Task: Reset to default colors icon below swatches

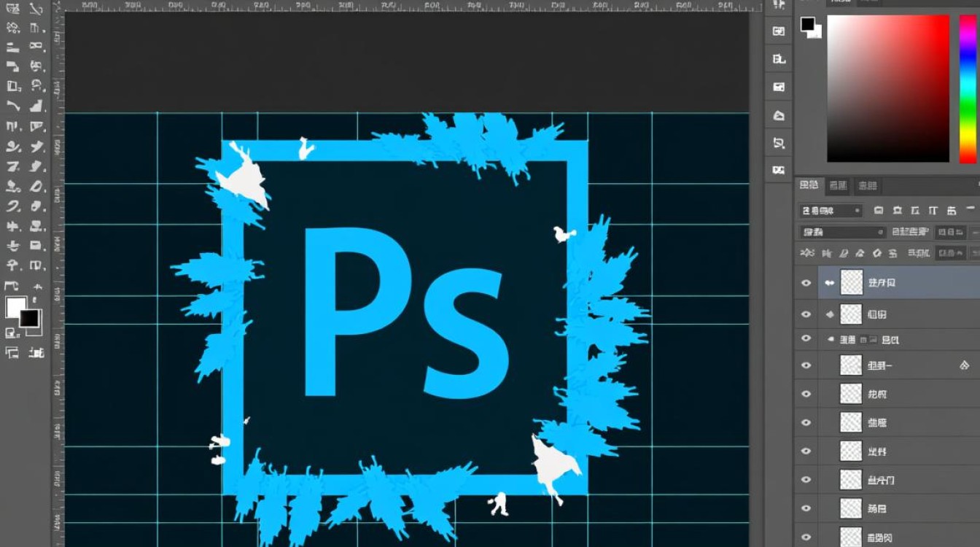Action: click(x=12, y=333)
